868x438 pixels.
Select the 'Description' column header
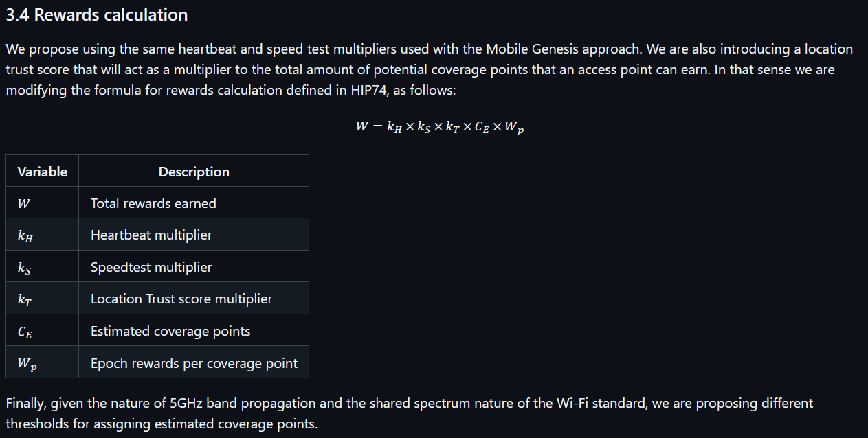point(194,171)
